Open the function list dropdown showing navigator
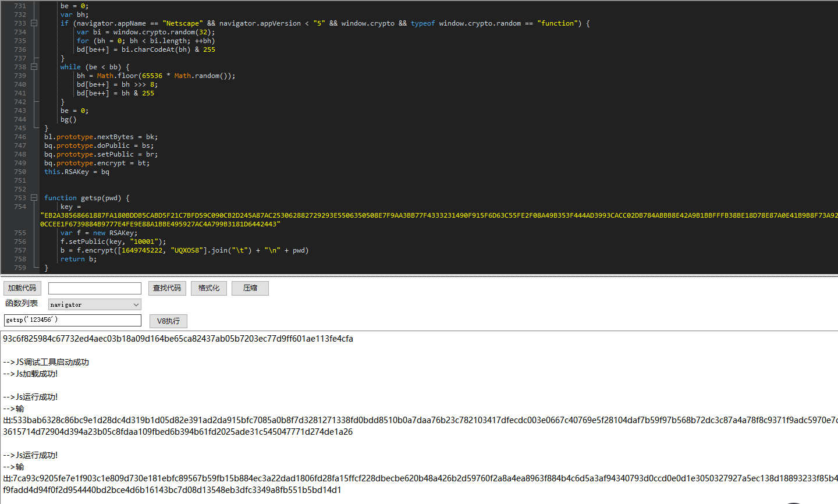 click(95, 304)
